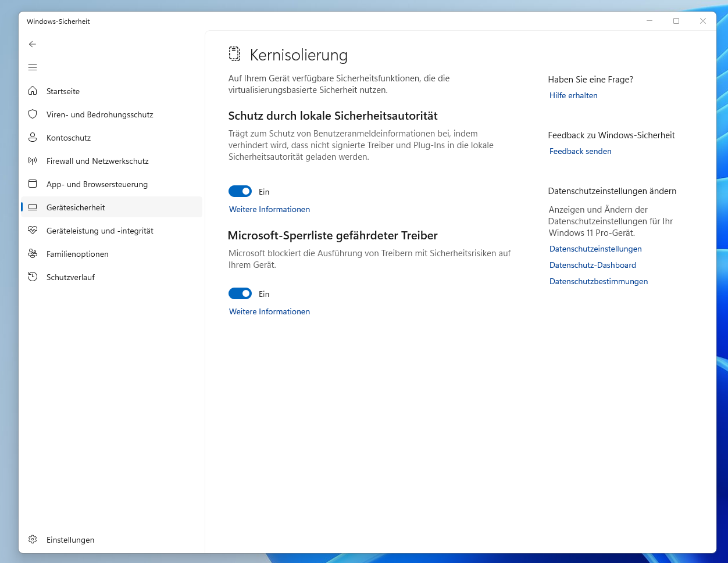The image size is (728, 563).
Task: Open Schutzverlauf
Action: pyautogui.click(x=112, y=277)
